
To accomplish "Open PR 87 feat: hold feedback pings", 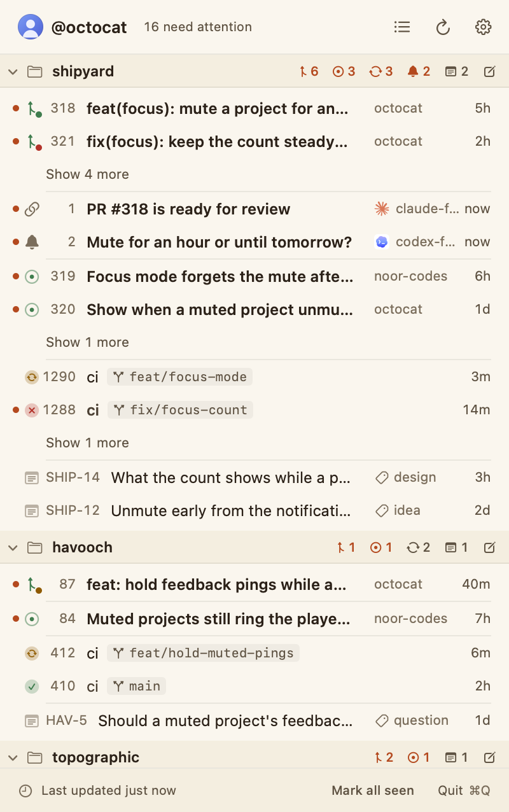I will 254,584.
